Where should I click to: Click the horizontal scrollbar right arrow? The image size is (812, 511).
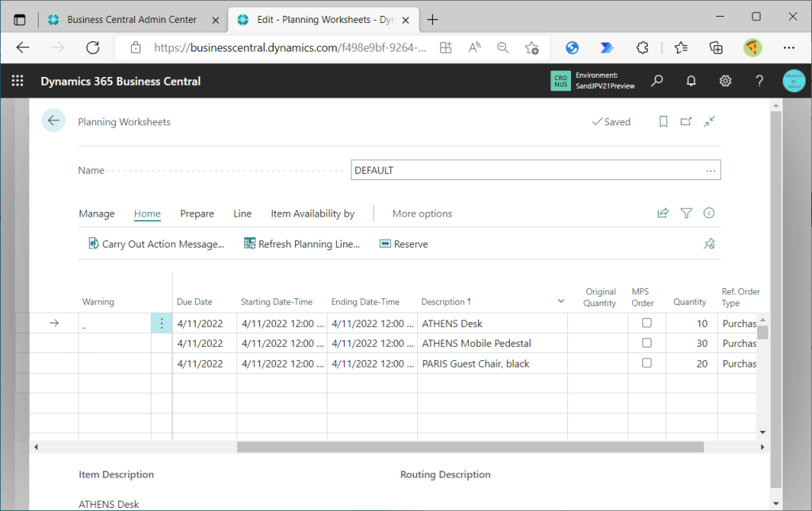[x=762, y=447]
